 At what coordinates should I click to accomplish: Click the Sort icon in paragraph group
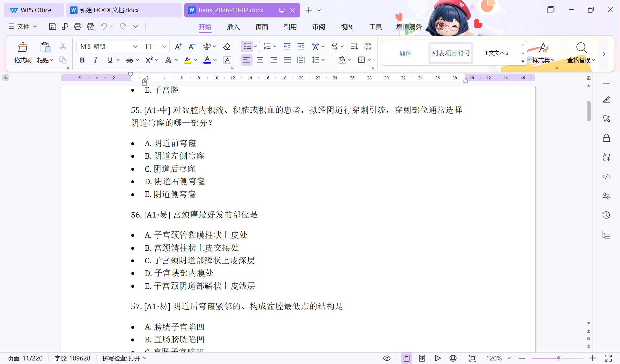click(x=354, y=46)
